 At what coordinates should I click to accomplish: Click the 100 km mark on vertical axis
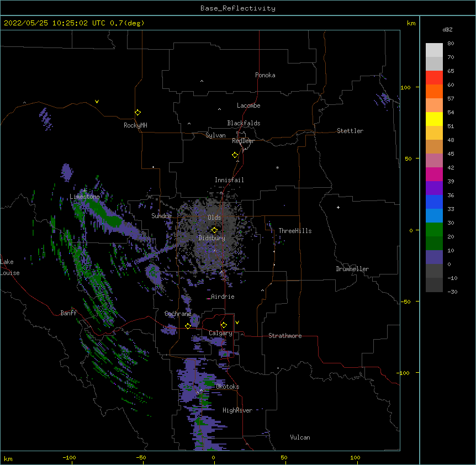tap(405, 87)
